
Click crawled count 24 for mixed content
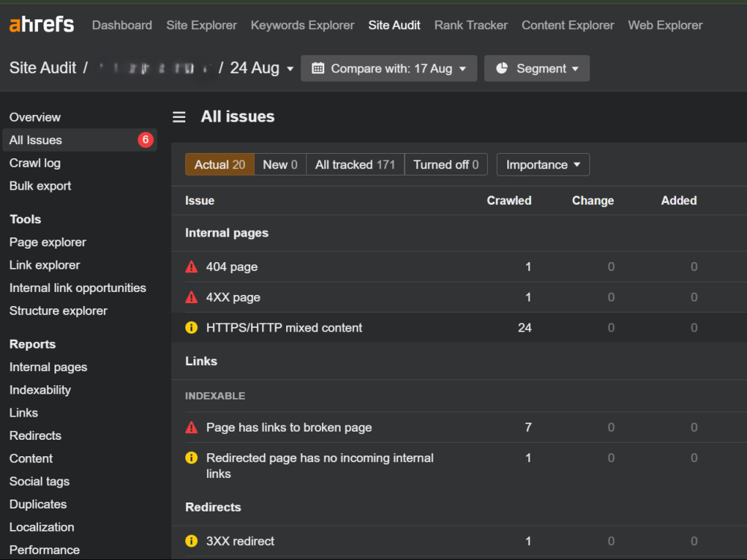point(524,328)
